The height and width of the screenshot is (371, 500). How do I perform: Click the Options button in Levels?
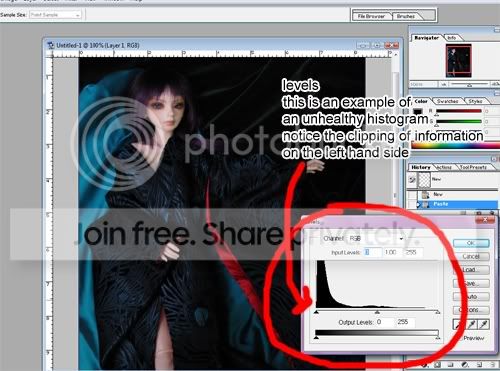[x=471, y=310]
